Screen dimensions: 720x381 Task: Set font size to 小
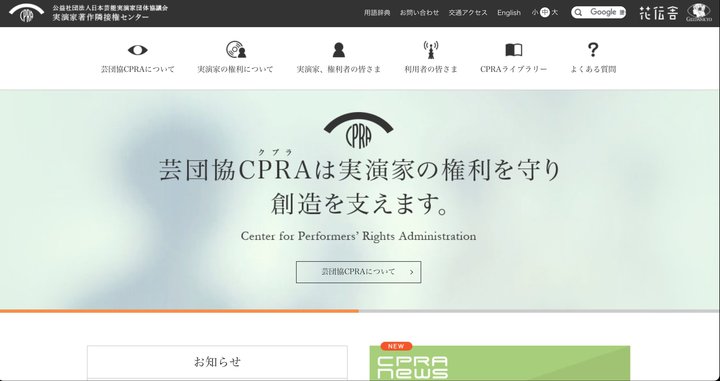coord(535,13)
